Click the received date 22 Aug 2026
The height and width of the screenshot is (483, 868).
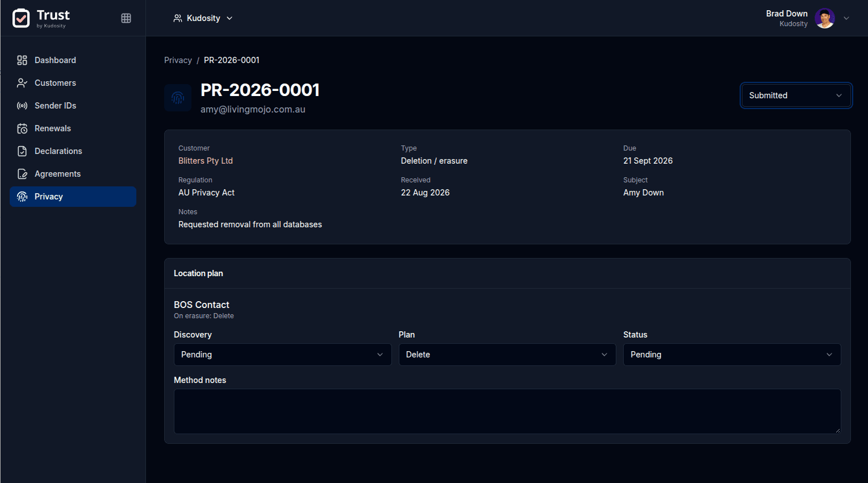click(x=425, y=193)
